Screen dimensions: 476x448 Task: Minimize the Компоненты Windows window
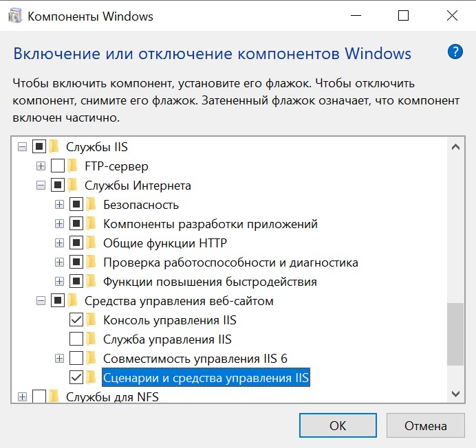point(356,16)
